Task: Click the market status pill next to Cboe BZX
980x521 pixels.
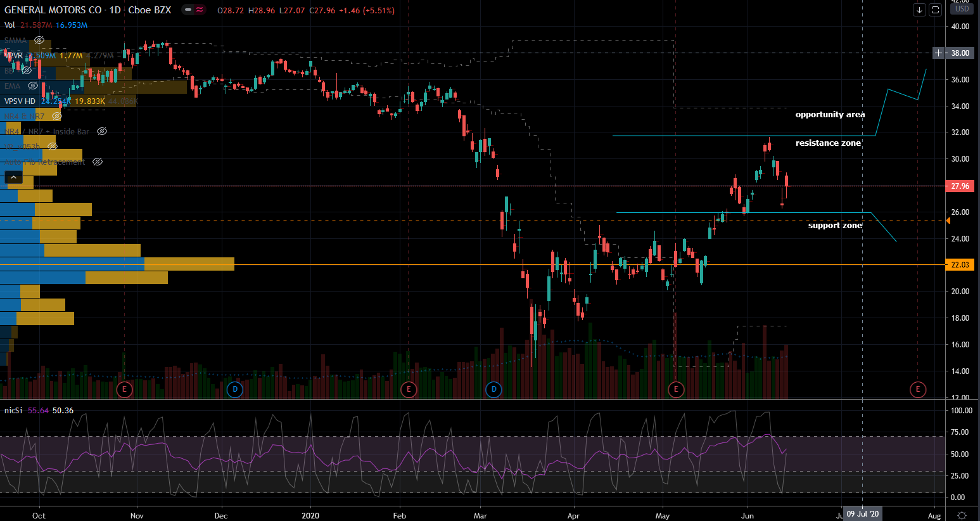Action: 193,10
